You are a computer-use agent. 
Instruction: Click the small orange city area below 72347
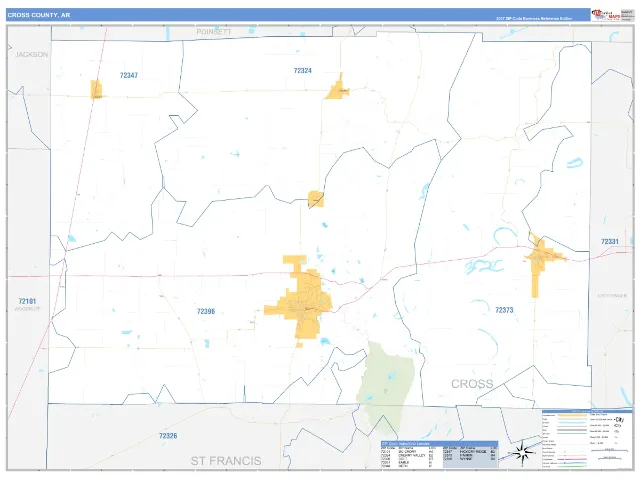[x=96, y=89]
